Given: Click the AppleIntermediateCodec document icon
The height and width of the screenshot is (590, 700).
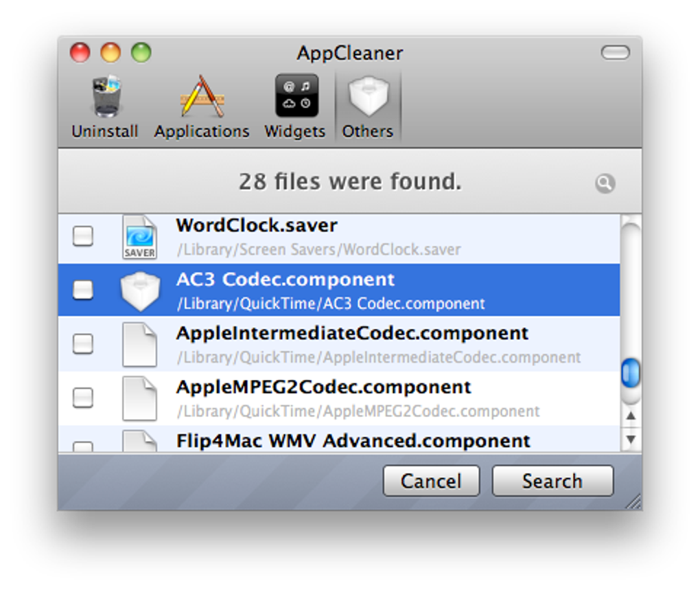Looking at the screenshot, I should click(x=139, y=344).
